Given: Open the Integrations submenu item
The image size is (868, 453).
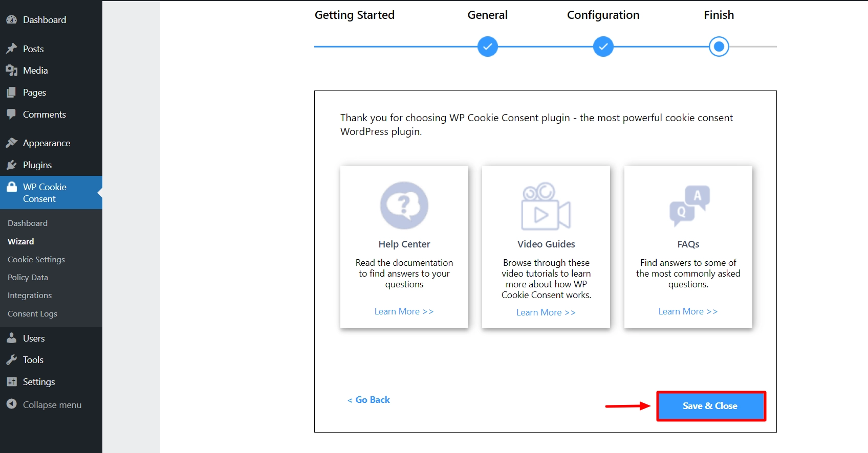Looking at the screenshot, I should pyautogui.click(x=30, y=295).
